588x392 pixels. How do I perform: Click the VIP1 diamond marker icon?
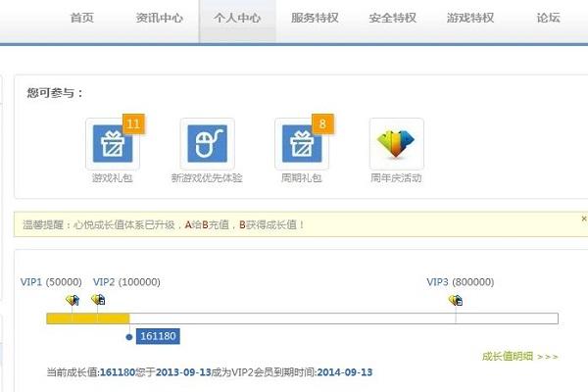point(73,300)
